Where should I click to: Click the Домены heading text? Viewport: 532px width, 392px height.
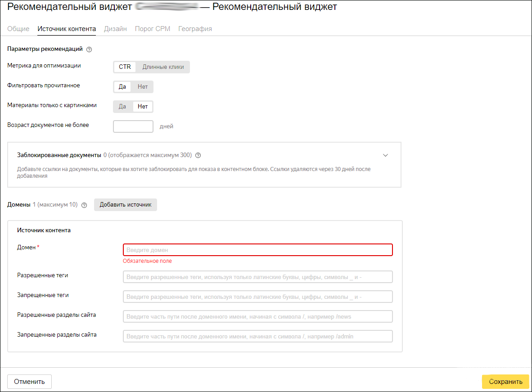(19, 205)
